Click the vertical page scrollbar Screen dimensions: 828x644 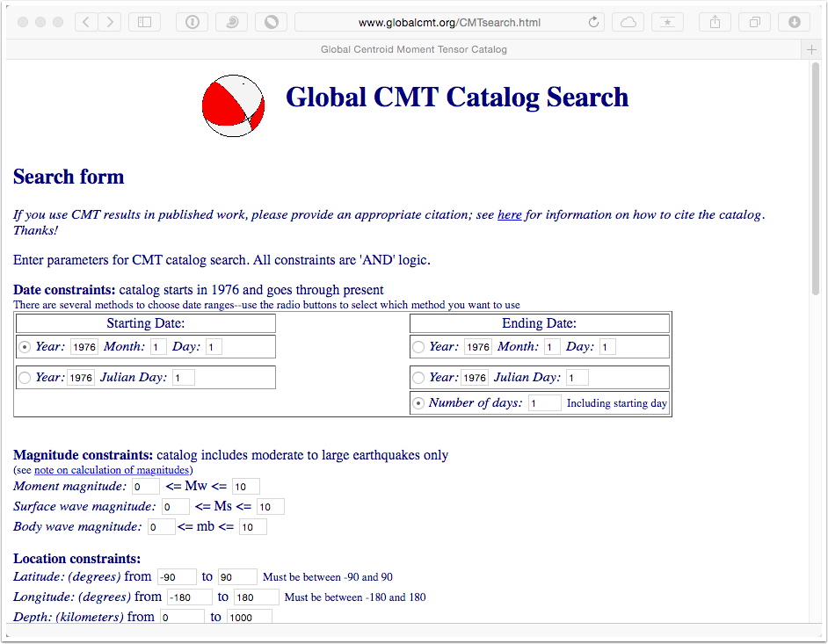point(816,178)
